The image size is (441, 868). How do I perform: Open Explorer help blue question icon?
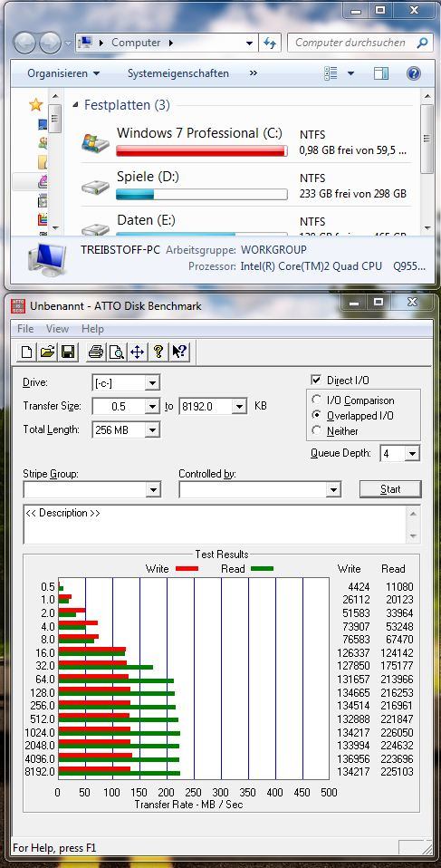coord(413,73)
